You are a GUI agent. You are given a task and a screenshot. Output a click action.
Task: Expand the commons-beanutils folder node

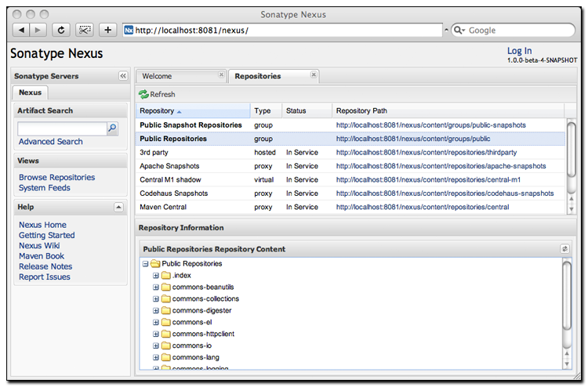(x=156, y=288)
